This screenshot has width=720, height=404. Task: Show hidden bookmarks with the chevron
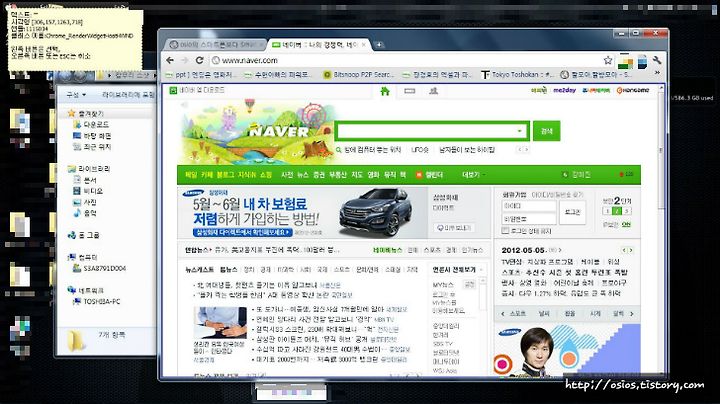(658, 73)
